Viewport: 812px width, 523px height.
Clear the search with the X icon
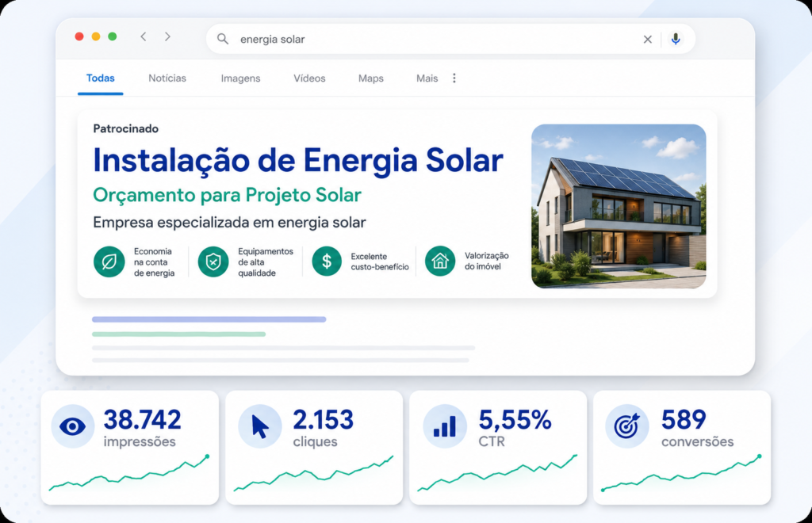coord(647,40)
